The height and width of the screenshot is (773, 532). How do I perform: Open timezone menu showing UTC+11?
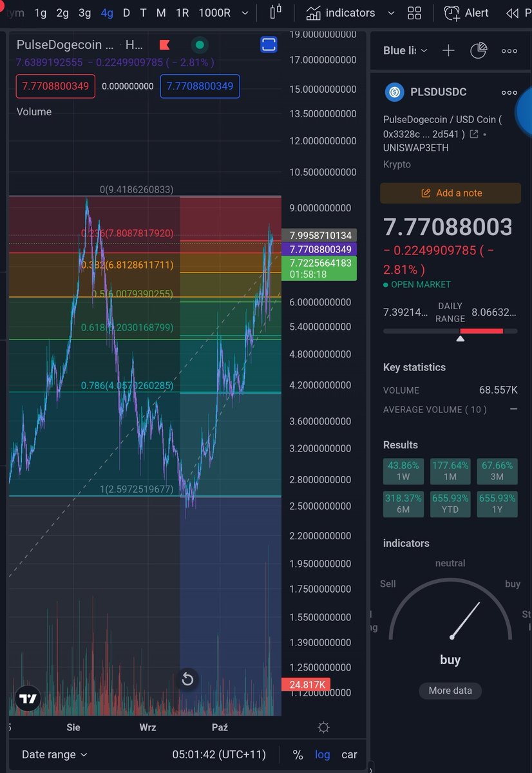point(220,754)
